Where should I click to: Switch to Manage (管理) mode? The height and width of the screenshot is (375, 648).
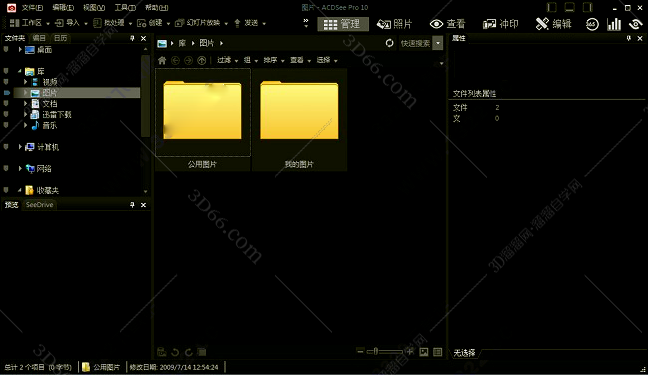click(343, 24)
